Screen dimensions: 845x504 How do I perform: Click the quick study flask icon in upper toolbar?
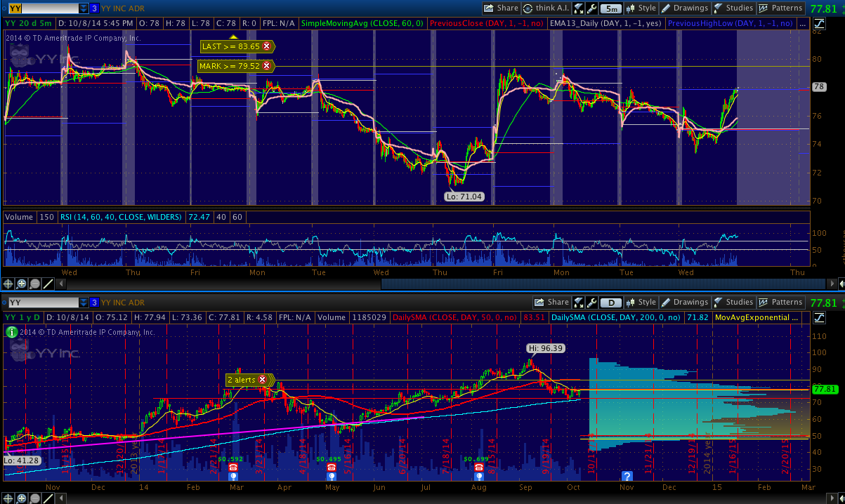click(578, 8)
